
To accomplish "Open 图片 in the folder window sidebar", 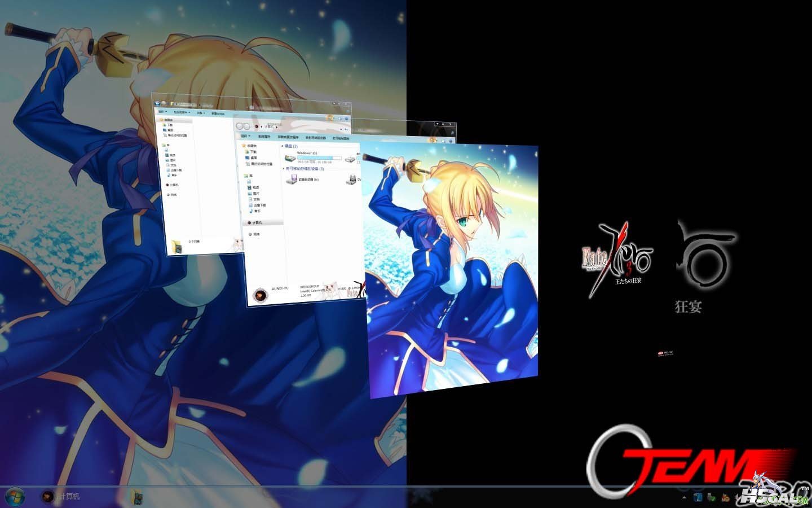I will [x=171, y=160].
